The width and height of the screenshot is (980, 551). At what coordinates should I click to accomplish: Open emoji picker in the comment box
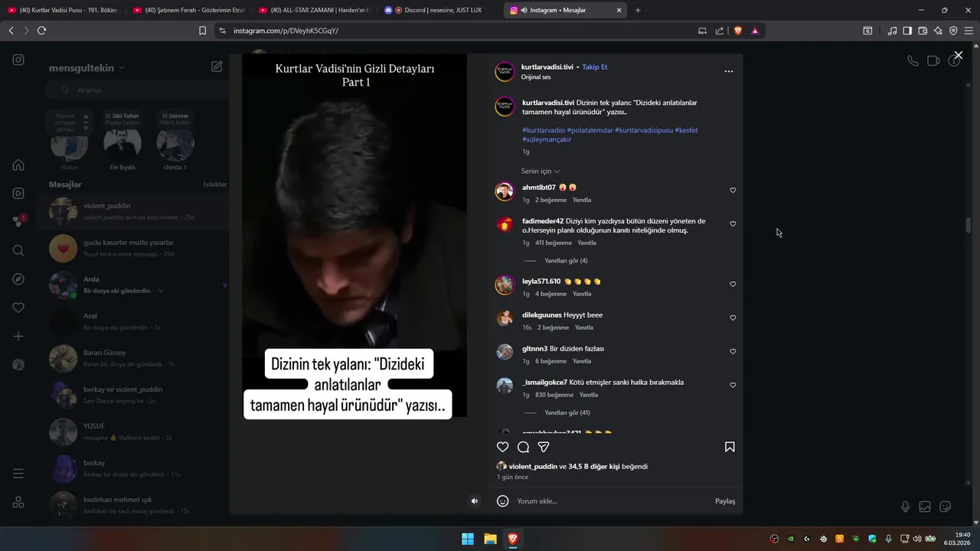[503, 501]
